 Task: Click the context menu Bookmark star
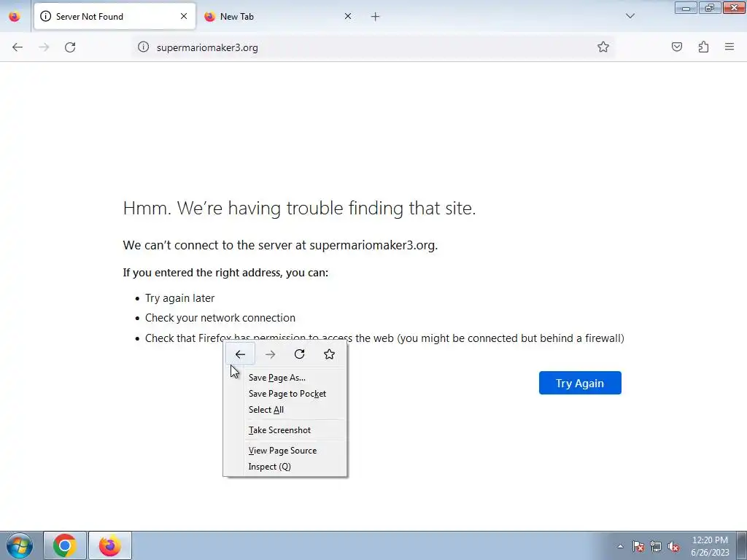(x=329, y=354)
